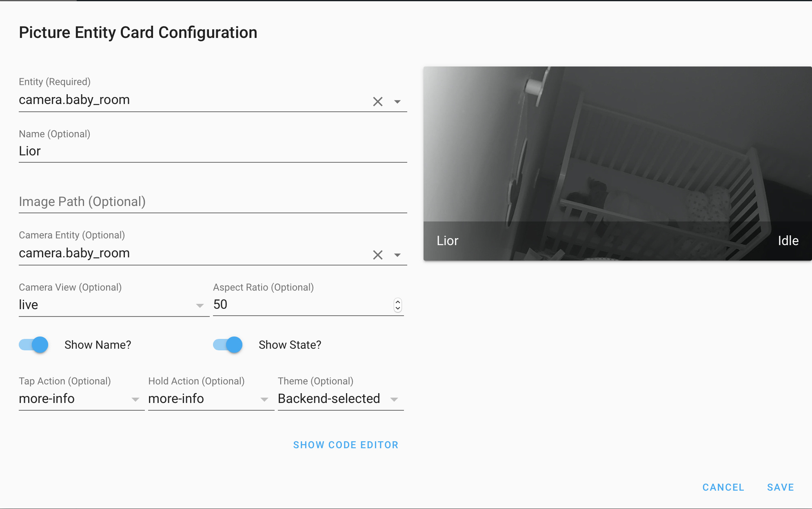Click the Lior name label on the preview
Viewport: 812px width, 509px height.
click(447, 241)
